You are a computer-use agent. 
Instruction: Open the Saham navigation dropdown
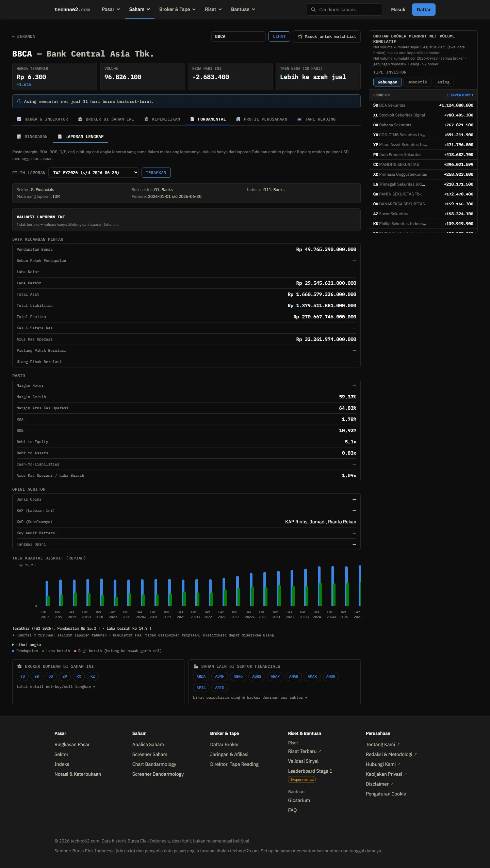[140, 10]
